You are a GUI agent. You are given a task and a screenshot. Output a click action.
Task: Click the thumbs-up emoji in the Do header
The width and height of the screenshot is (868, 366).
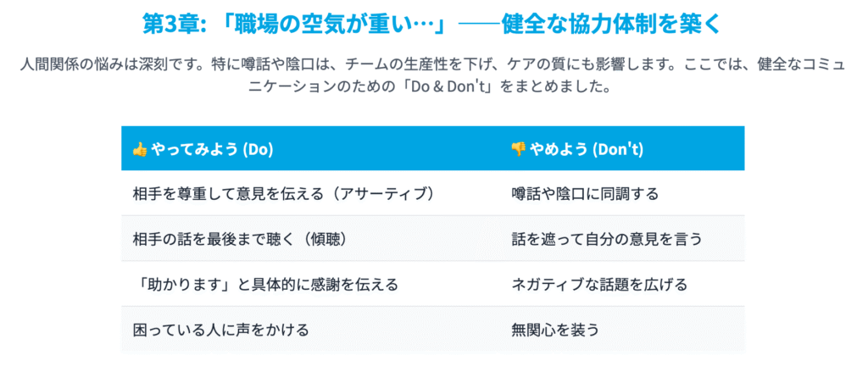[x=140, y=149]
